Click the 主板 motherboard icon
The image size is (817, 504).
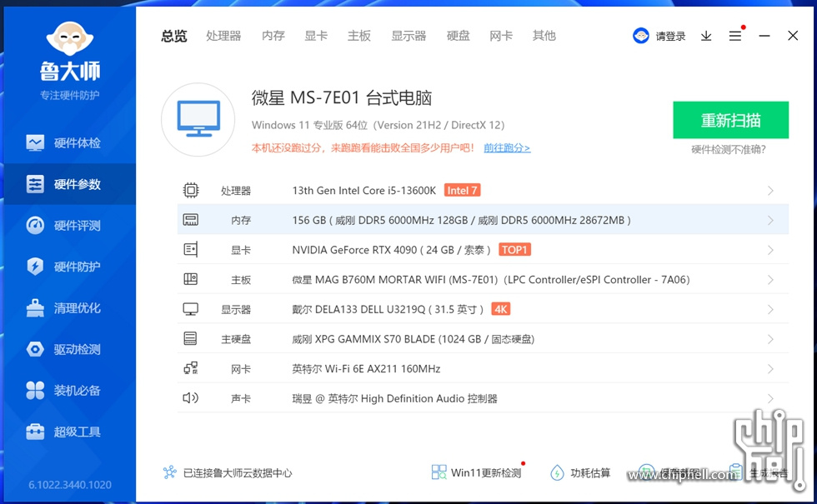pyautogui.click(x=191, y=280)
